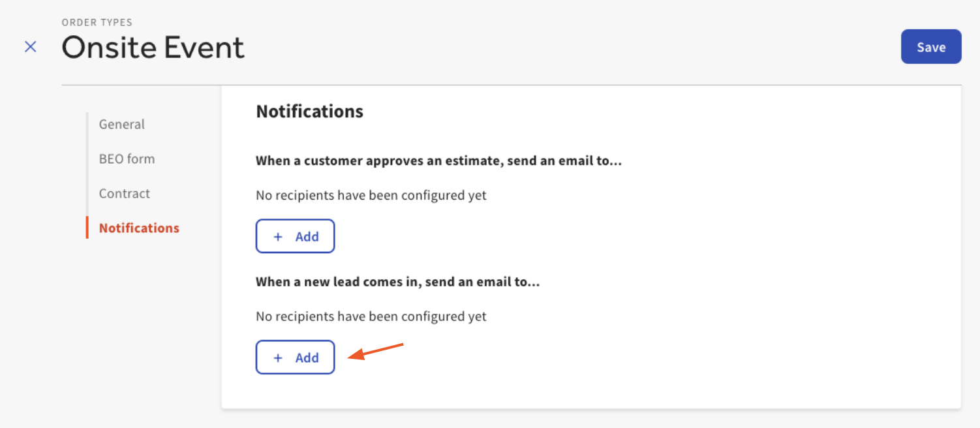The height and width of the screenshot is (428, 980).
Task: Switch to the BEO form section
Action: (x=127, y=159)
